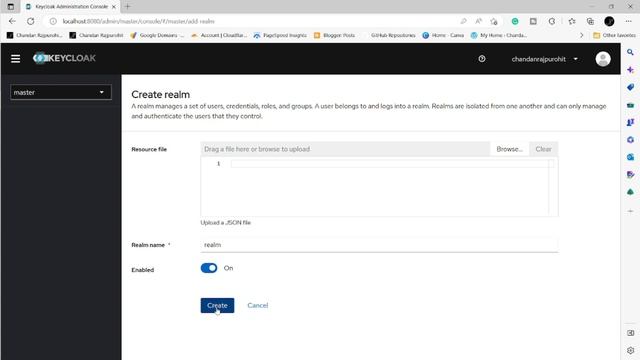This screenshot has height=360, width=640.
Task: Focus the Realm name input field
Action: 379,245
